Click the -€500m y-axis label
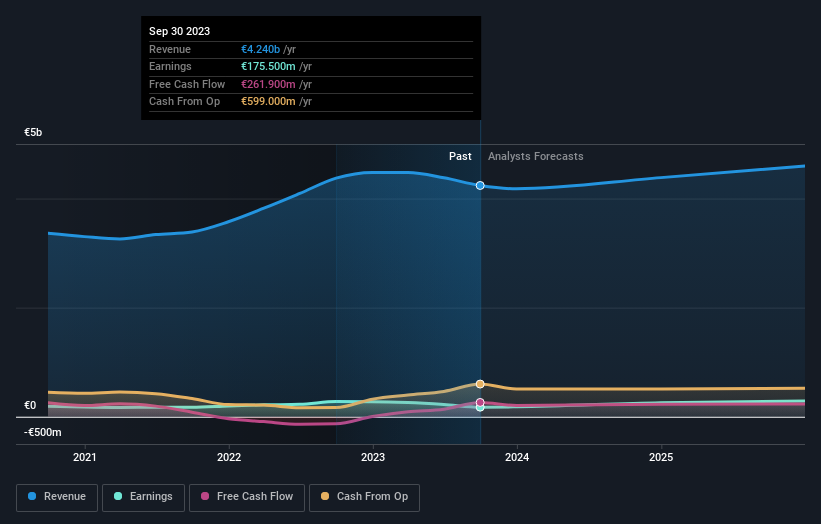Screen dimensions: 821x524 [x=42, y=432]
